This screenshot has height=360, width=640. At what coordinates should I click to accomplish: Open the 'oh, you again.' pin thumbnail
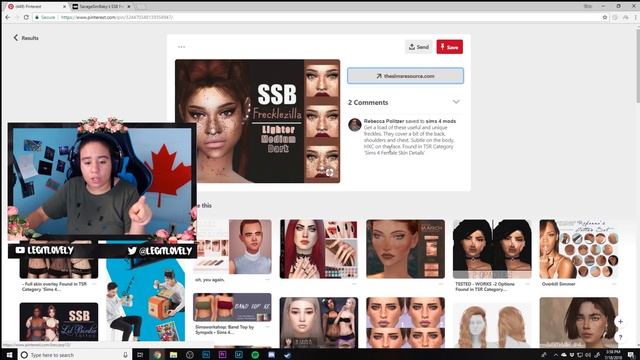pos(232,247)
